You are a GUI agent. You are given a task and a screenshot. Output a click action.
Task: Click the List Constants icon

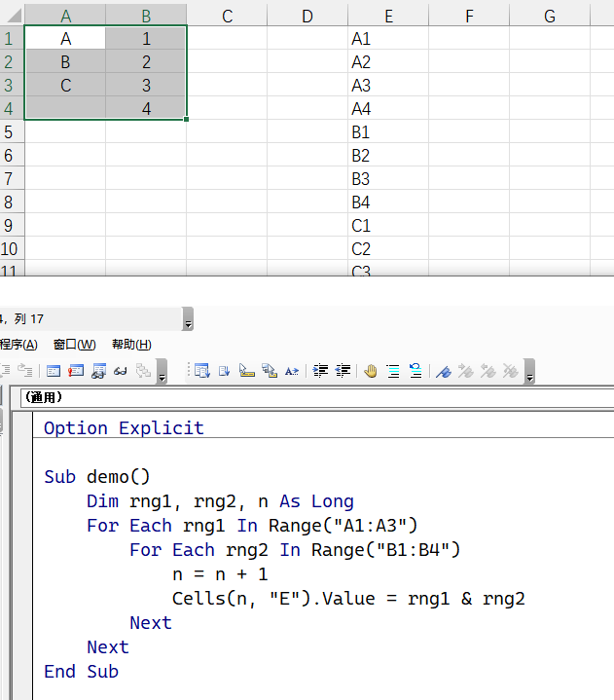pos(225,371)
